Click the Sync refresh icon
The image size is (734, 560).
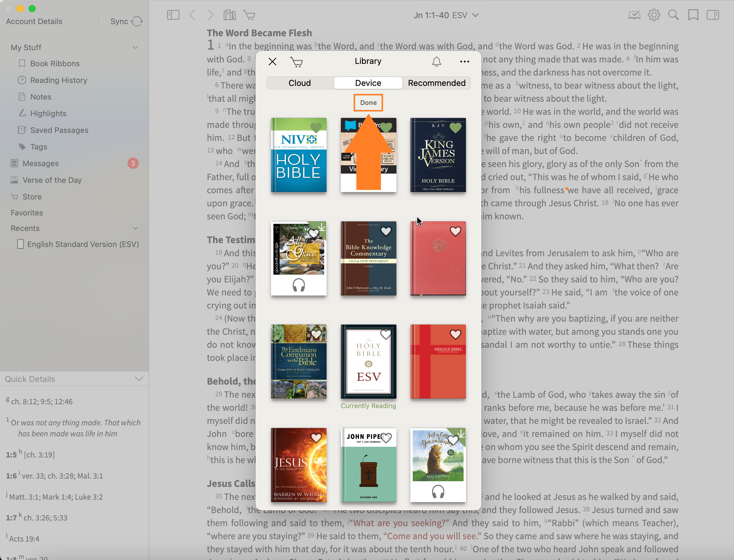point(137,21)
